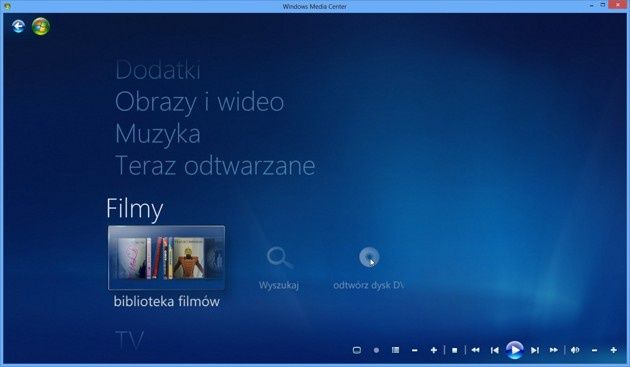Skip to previous with the skip-back button
This screenshot has width=630, height=367.
coord(495,350)
